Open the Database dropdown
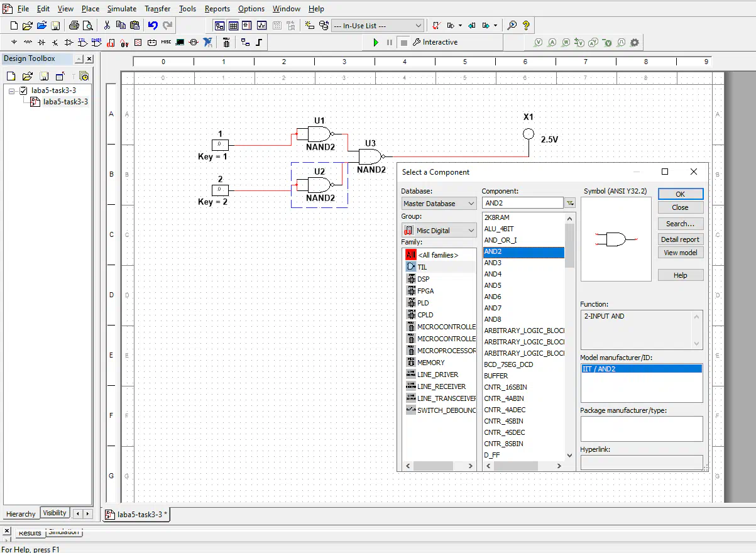 (439, 204)
